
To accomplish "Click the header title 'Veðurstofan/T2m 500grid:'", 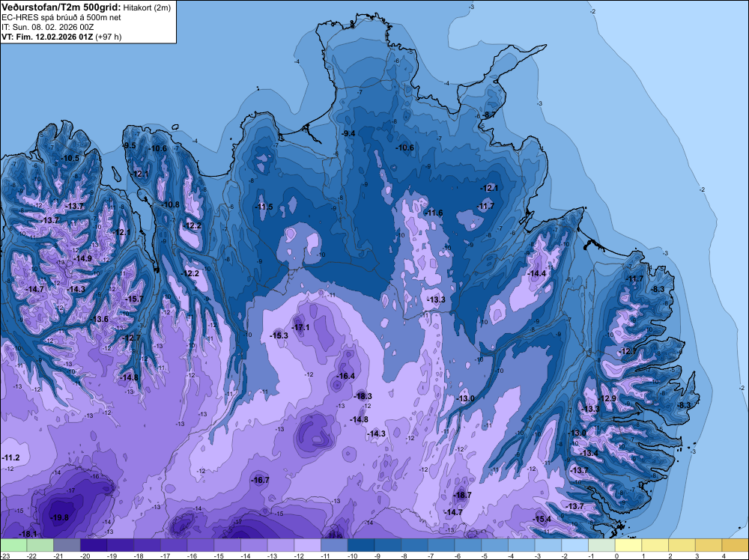I will click(x=61, y=7).
